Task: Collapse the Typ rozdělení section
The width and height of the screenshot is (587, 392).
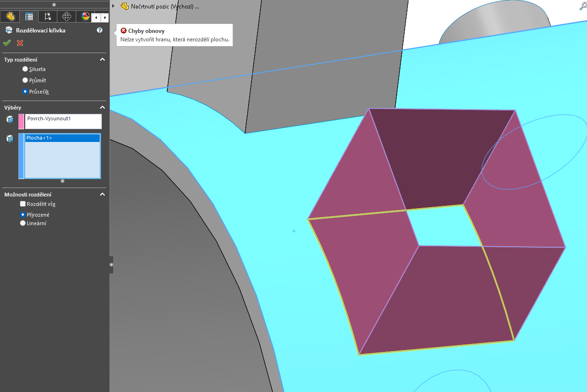Action: (x=102, y=60)
